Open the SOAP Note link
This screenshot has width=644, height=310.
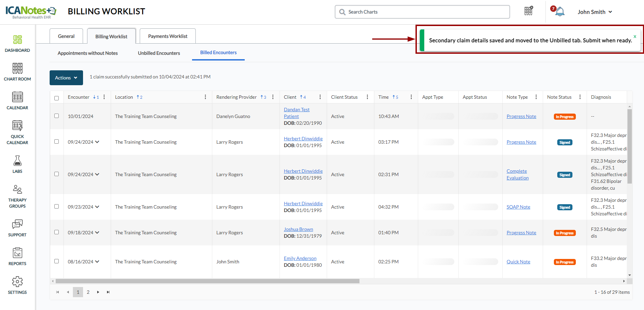tap(518, 207)
